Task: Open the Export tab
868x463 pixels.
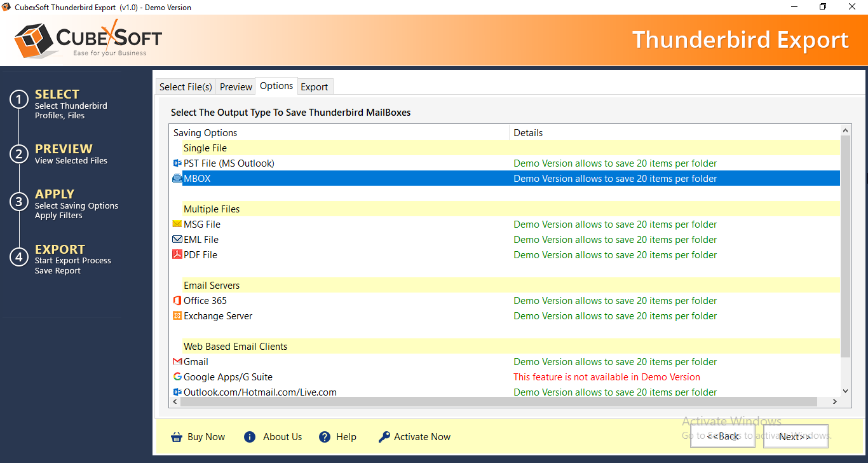Action: pyautogui.click(x=315, y=87)
